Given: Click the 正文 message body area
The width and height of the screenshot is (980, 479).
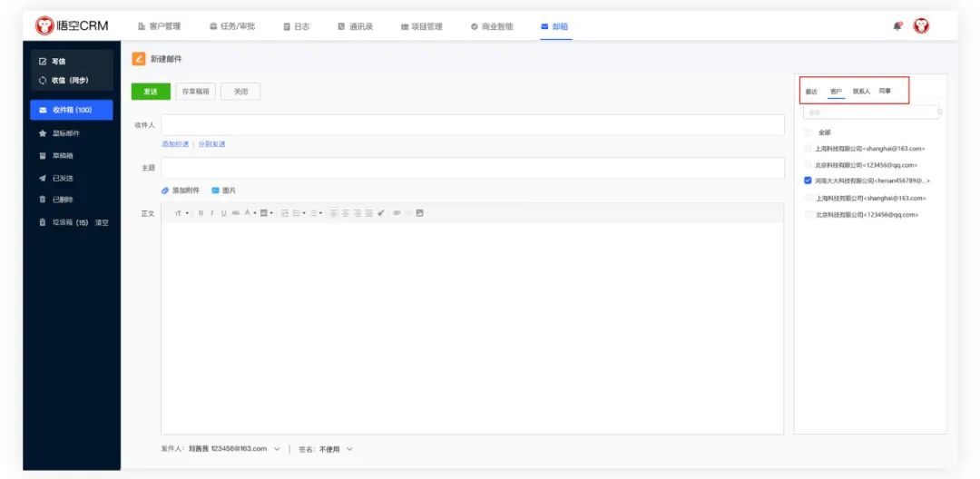Looking at the screenshot, I should 473,328.
